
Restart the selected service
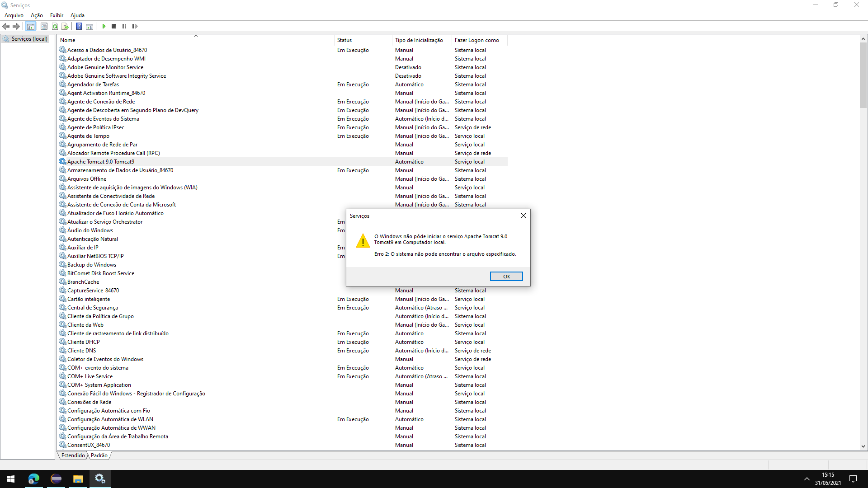point(135,26)
